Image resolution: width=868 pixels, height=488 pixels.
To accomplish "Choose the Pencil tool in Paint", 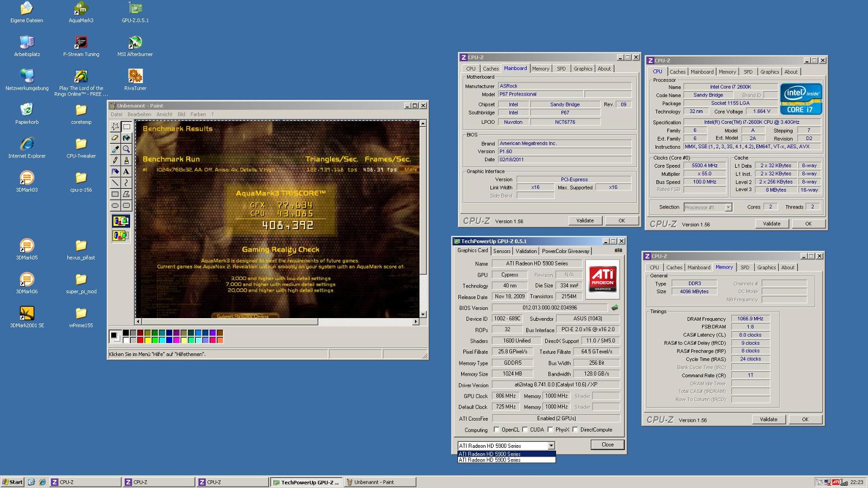I will click(x=115, y=160).
